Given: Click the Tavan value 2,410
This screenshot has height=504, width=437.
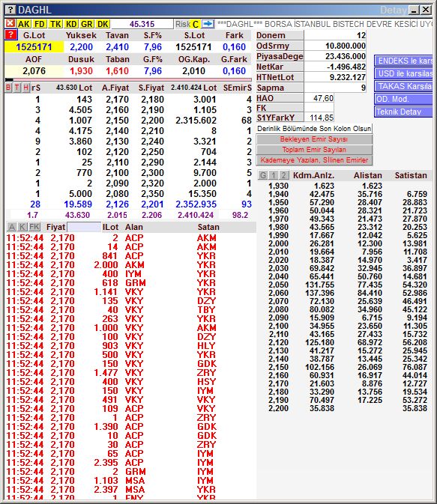Looking at the screenshot, I should (117, 47).
